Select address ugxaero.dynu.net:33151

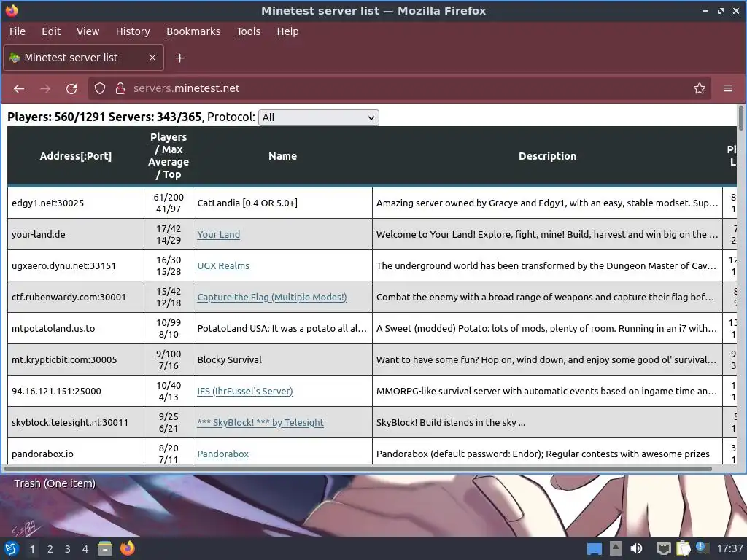[x=64, y=265]
